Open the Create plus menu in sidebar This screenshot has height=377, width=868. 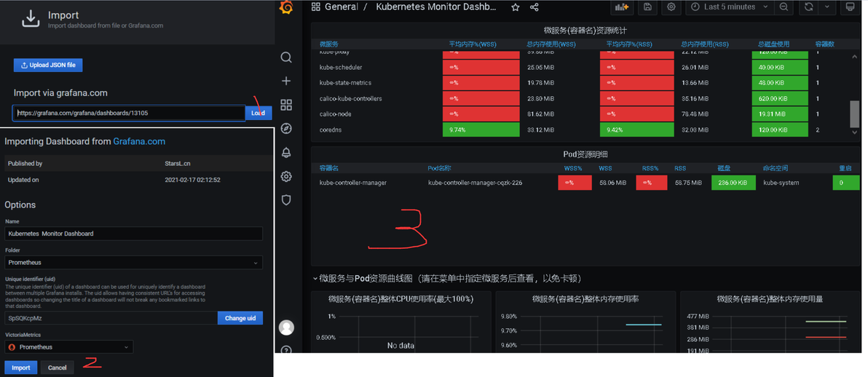pyautogui.click(x=286, y=82)
